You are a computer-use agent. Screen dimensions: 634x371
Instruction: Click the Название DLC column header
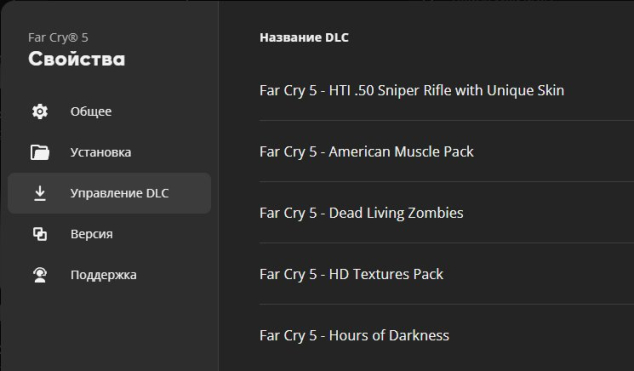coord(304,38)
